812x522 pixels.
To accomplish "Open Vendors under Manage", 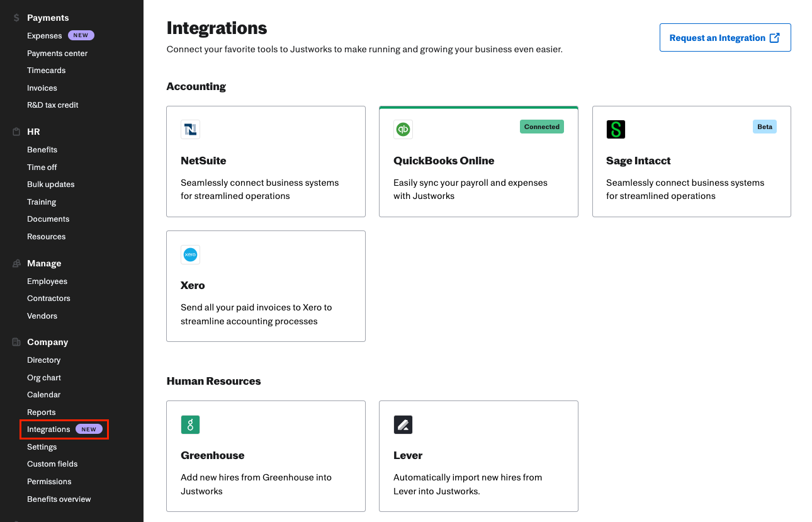I will (42, 316).
